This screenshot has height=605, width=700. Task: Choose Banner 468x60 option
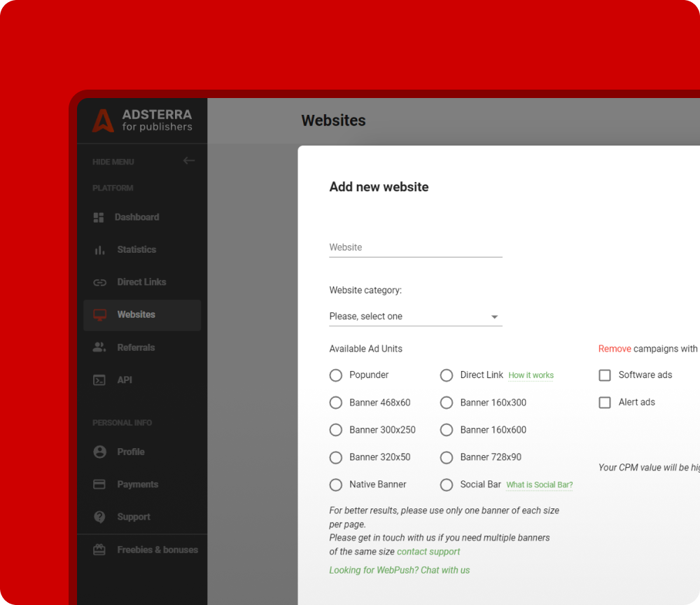[x=336, y=403]
